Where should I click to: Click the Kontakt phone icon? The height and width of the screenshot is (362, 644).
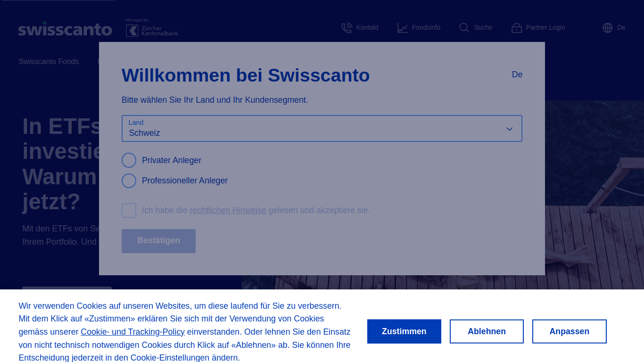click(347, 28)
